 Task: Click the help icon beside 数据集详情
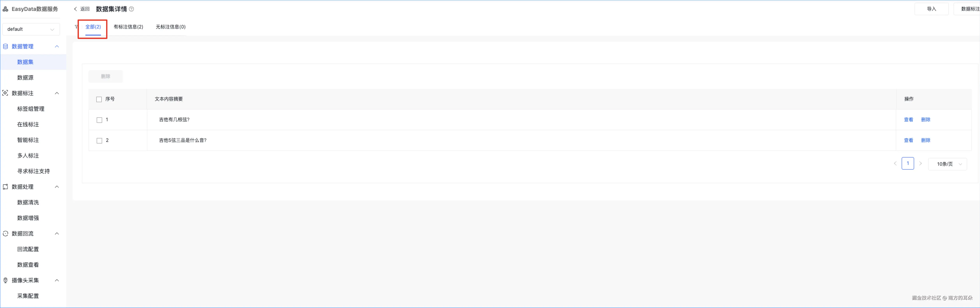(x=132, y=9)
